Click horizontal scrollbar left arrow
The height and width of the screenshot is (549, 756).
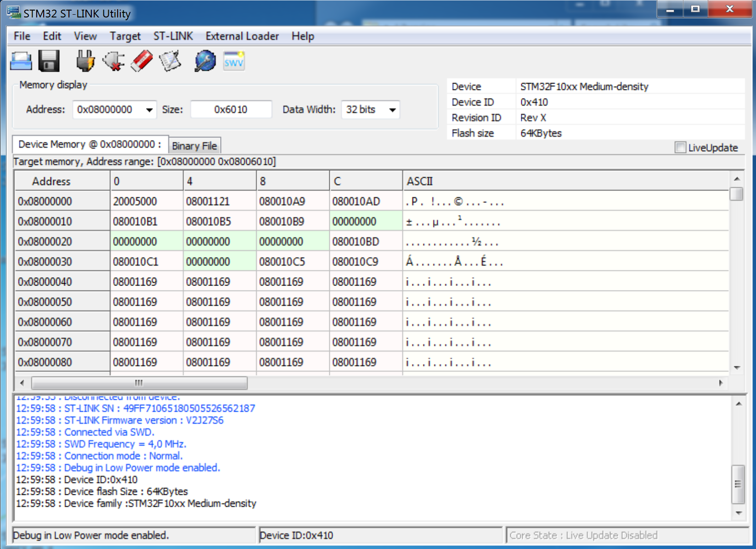[22, 383]
